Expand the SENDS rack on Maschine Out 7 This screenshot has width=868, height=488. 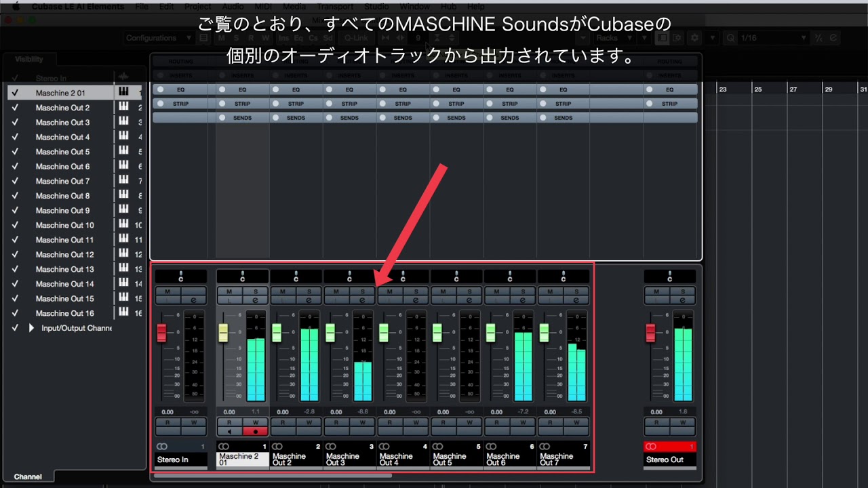[564, 118]
